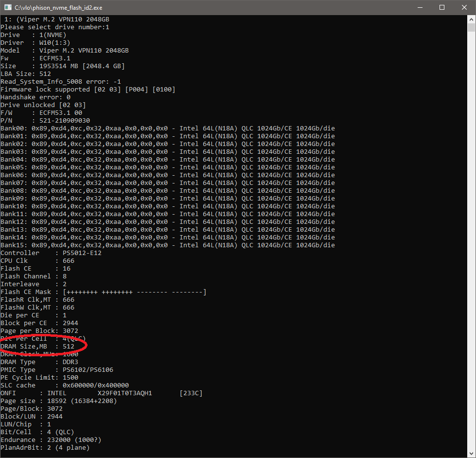476x458 pixels.
Task: Click the Size '1953514 MB [2048.4 GB]' line
Action: [63, 66]
